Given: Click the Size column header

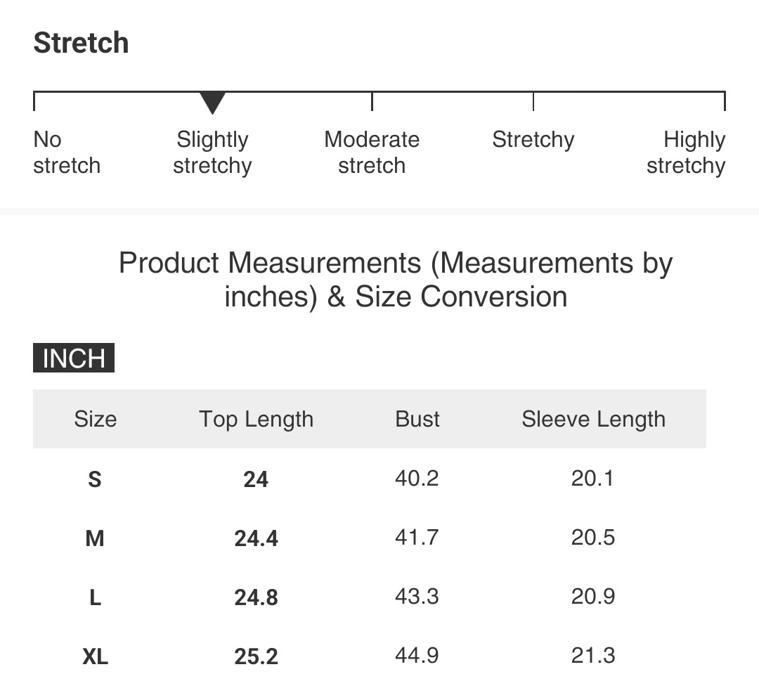Looking at the screenshot, I should (x=96, y=419).
